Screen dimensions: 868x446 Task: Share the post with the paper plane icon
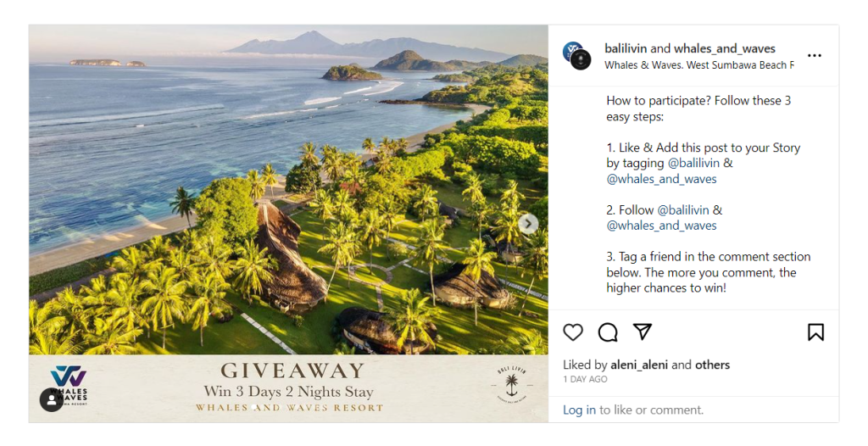[x=643, y=332]
